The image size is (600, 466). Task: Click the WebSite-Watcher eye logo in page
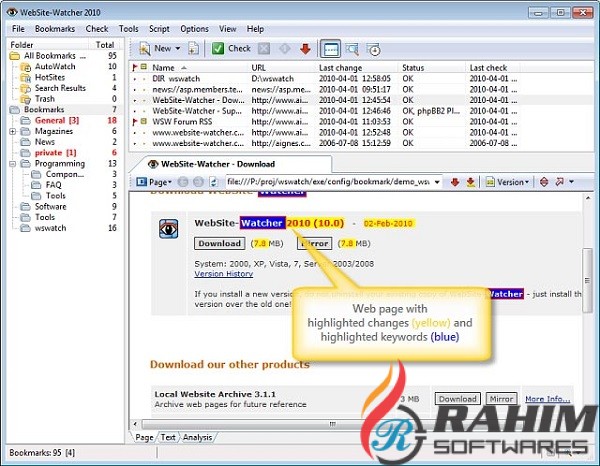click(169, 229)
